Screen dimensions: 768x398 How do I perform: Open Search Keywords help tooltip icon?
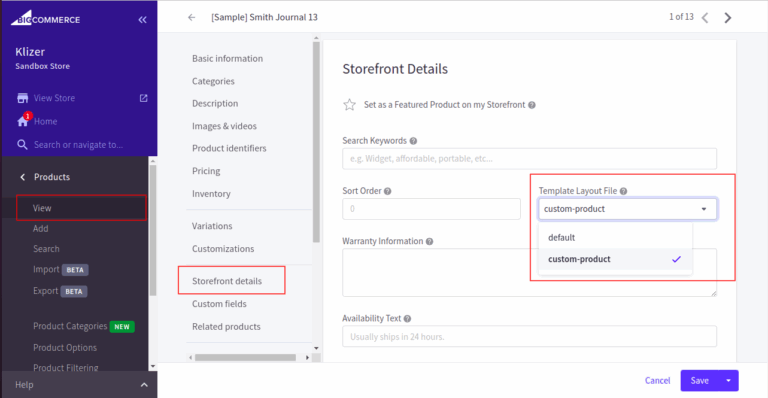point(413,141)
